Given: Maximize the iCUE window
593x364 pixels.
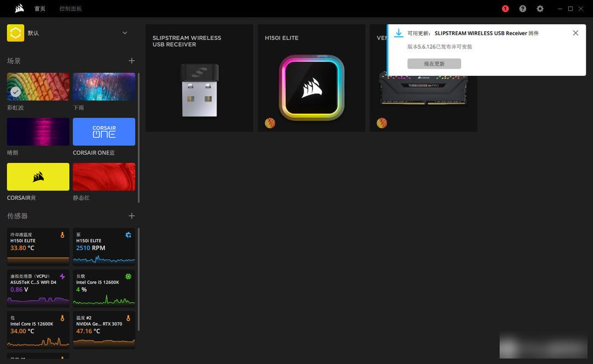Looking at the screenshot, I should click(570, 9).
